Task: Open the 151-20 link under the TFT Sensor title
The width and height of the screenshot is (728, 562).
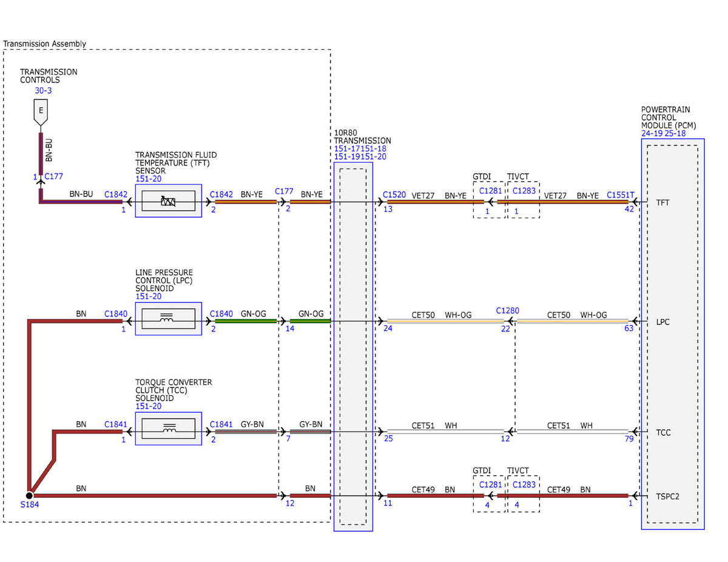Action: pos(148,179)
